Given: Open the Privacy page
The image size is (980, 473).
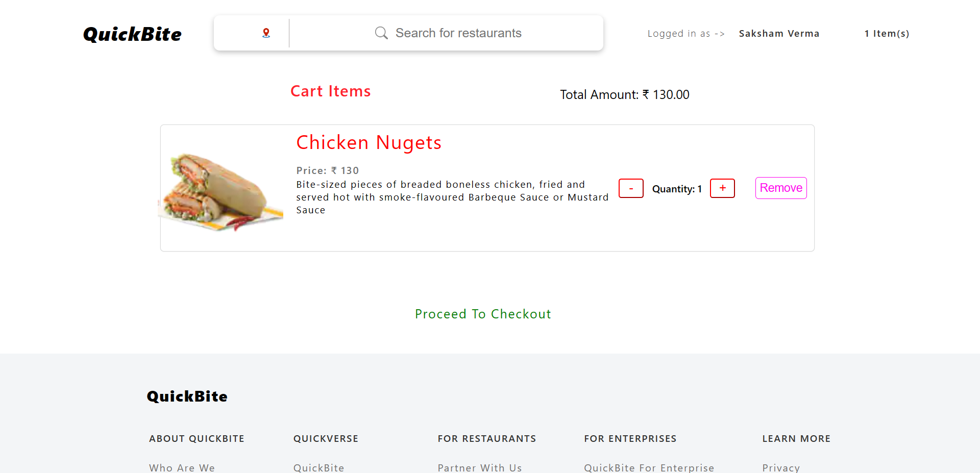Looking at the screenshot, I should [780, 467].
